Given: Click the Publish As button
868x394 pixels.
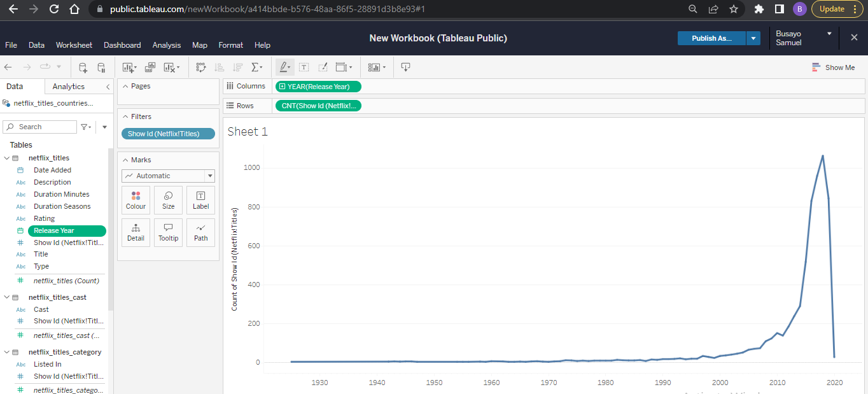Looking at the screenshot, I should (711, 38).
